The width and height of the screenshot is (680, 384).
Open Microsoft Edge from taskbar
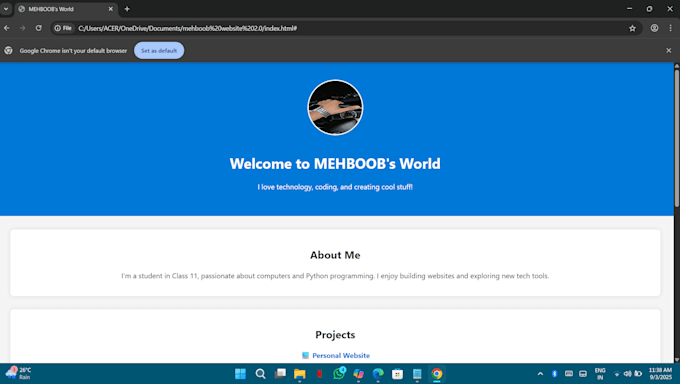pyautogui.click(x=378, y=374)
